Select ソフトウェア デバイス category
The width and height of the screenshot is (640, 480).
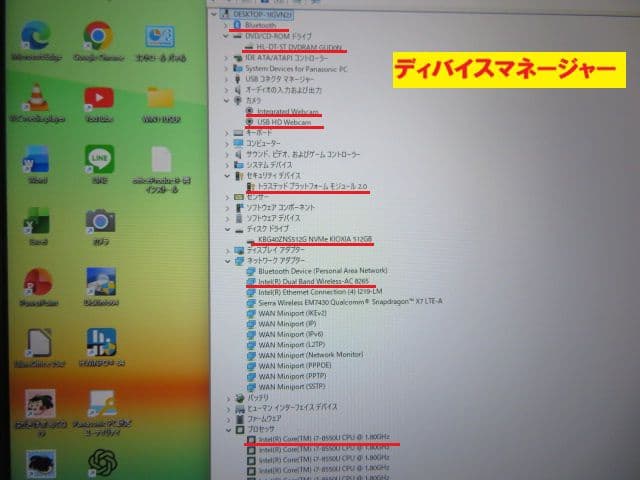pyautogui.click(x=273, y=218)
